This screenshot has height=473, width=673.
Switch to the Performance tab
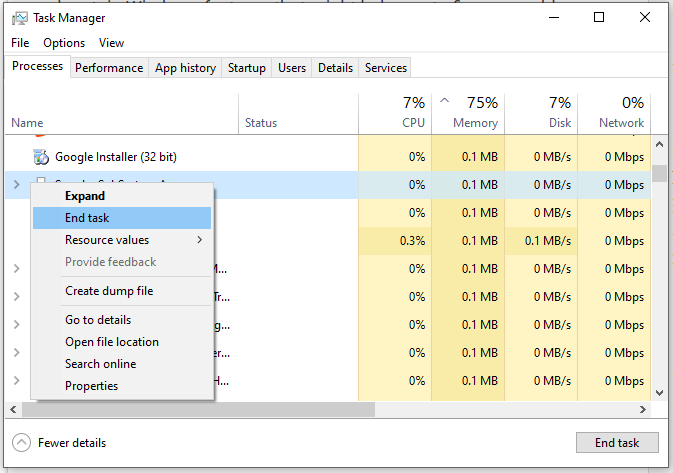[x=109, y=68]
